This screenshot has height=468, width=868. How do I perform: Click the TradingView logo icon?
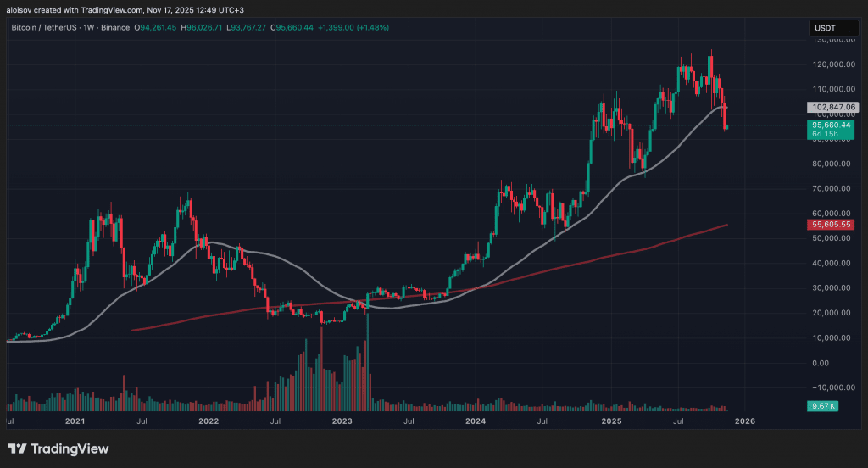tap(17, 448)
